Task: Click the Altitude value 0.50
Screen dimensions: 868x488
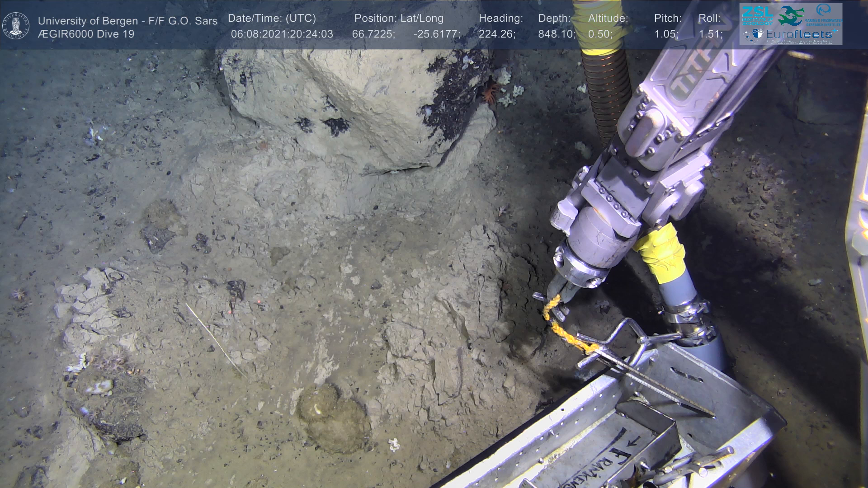Action: (600, 34)
